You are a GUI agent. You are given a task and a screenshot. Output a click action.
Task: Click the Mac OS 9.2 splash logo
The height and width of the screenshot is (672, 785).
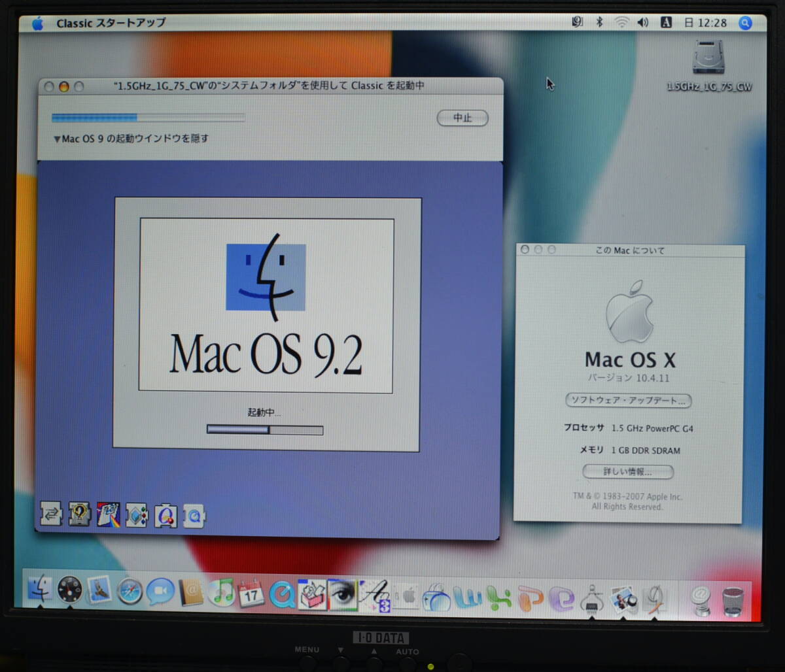tap(266, 305)
